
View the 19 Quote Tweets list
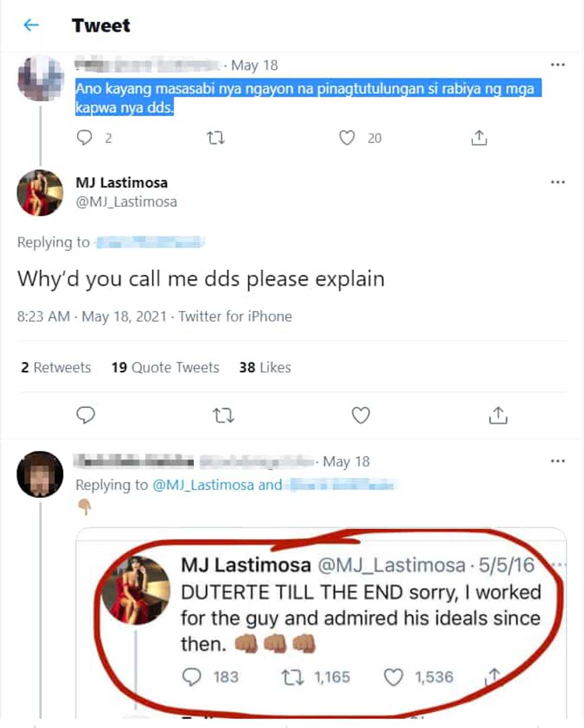click(165, 367)
